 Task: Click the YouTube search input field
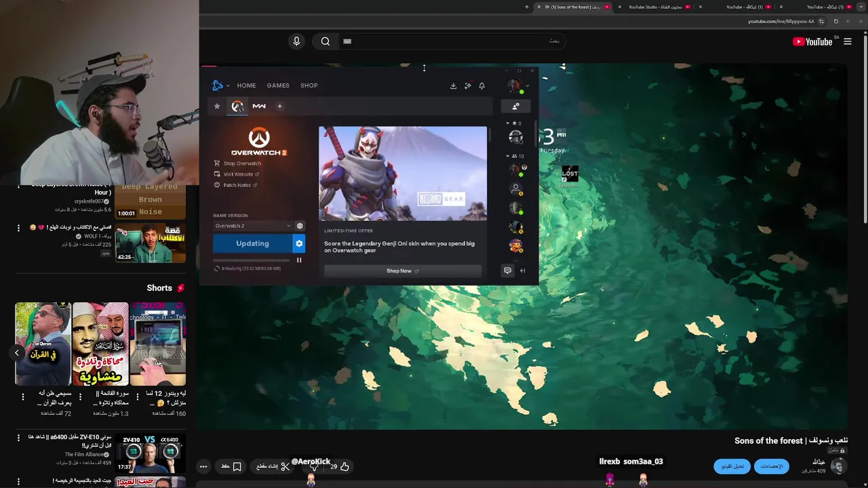click(x=451, y=41)
